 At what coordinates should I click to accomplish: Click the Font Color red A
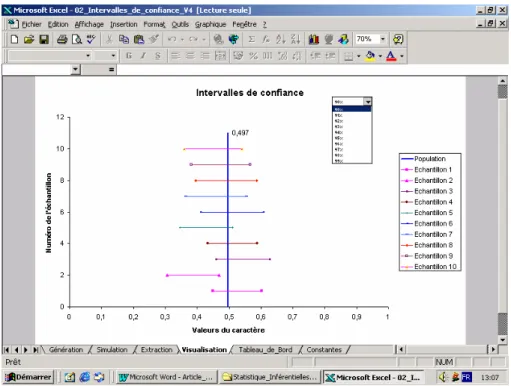click(391, 56)
